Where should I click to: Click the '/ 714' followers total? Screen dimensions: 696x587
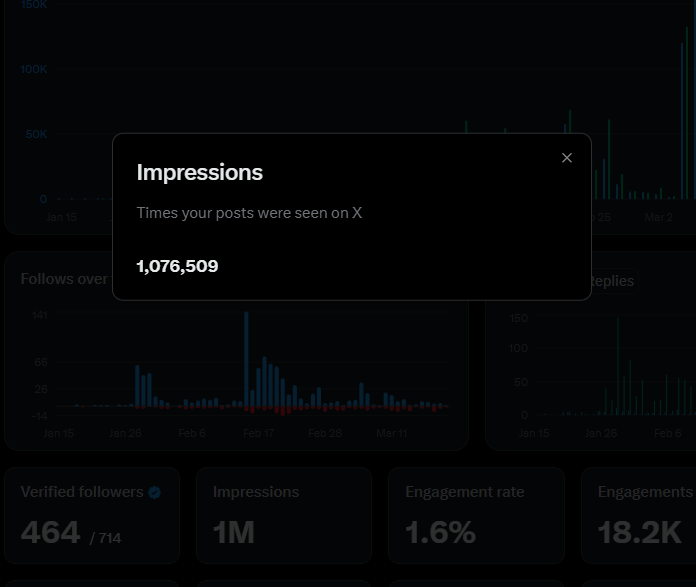pos(105,538)
